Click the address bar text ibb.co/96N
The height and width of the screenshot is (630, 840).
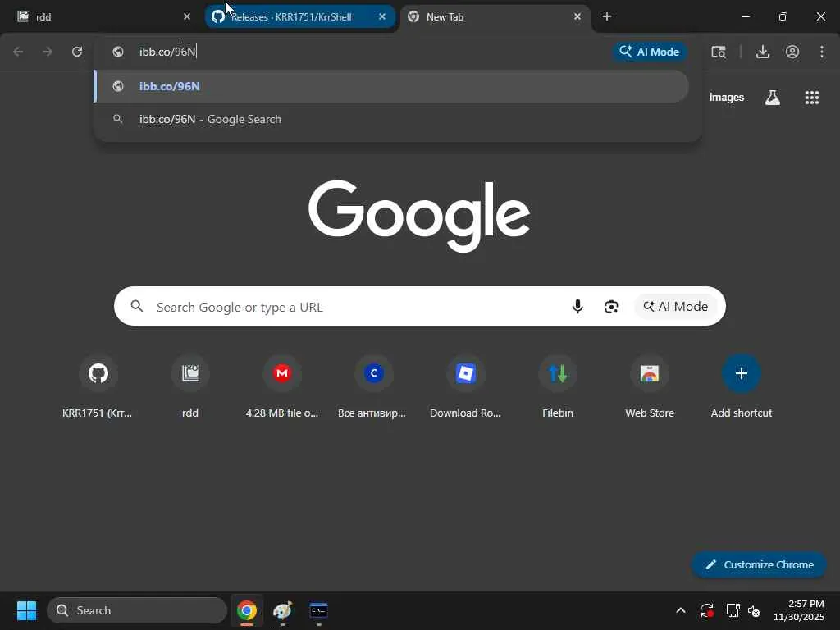167,52
